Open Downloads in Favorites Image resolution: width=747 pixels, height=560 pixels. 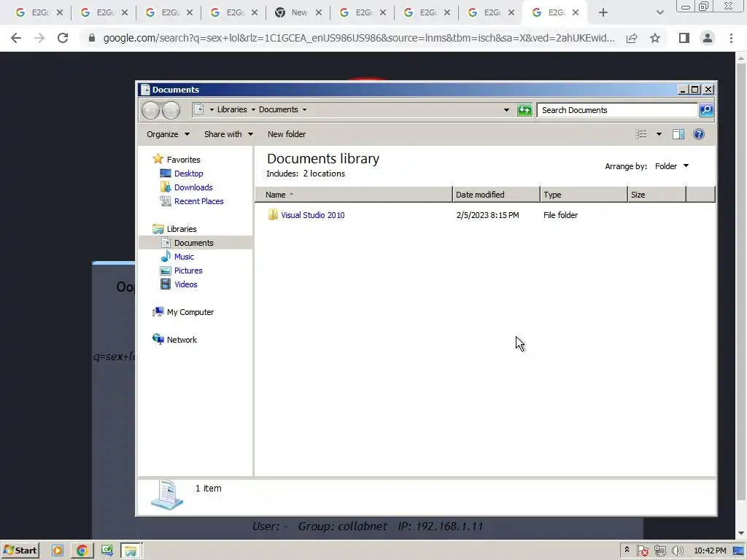click(x=193, y=187)
